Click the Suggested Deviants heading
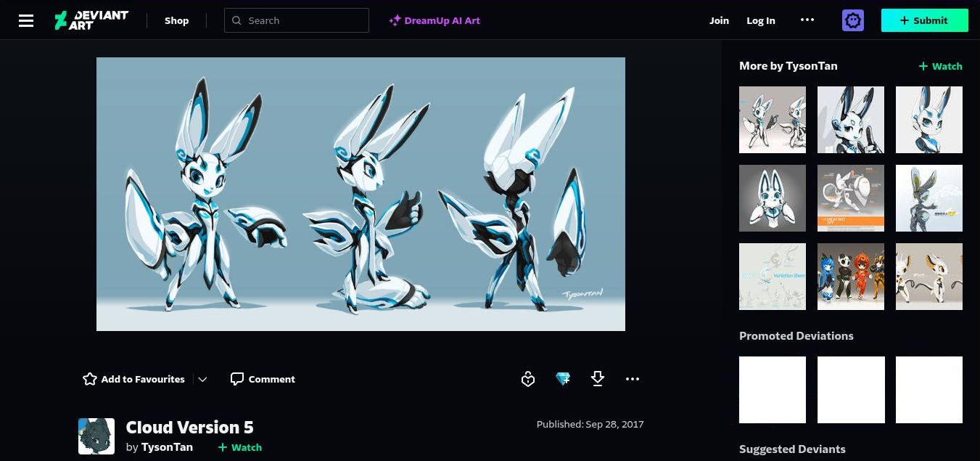980x461 pixels. click(792, 449)
